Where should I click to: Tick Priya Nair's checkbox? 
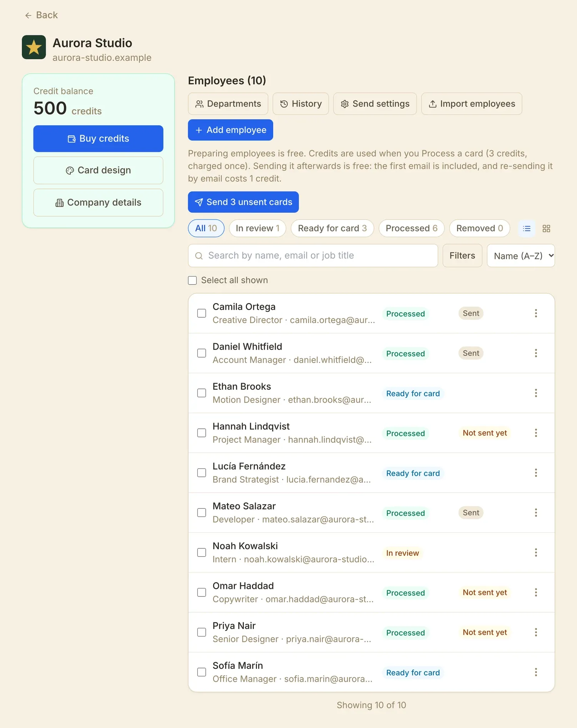[x=202, y=632]
